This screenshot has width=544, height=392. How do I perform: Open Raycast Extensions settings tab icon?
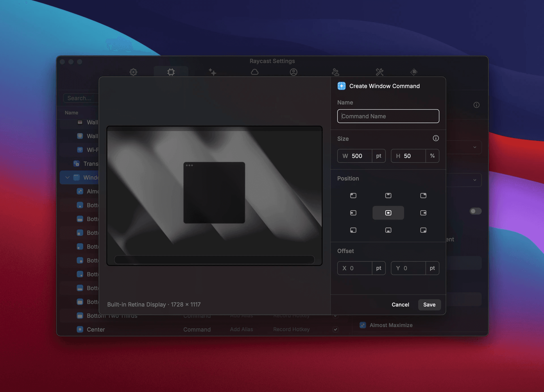pos(171,72)
